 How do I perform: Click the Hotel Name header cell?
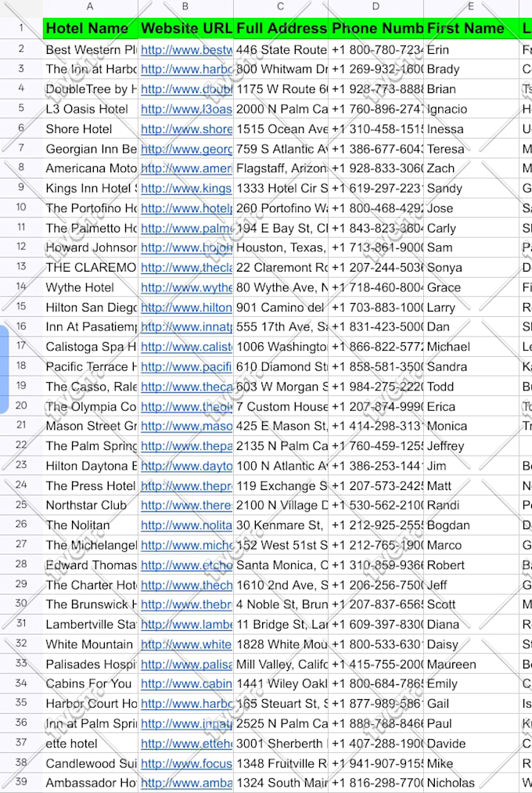(91, 28)
